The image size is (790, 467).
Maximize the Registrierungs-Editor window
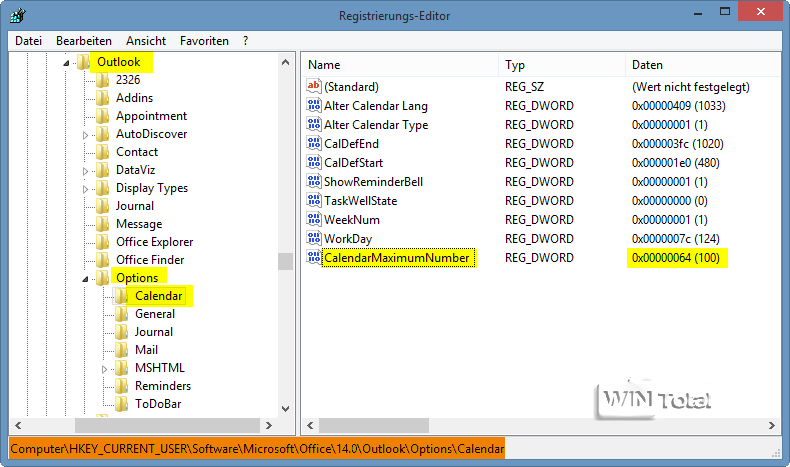pos(725,12)
